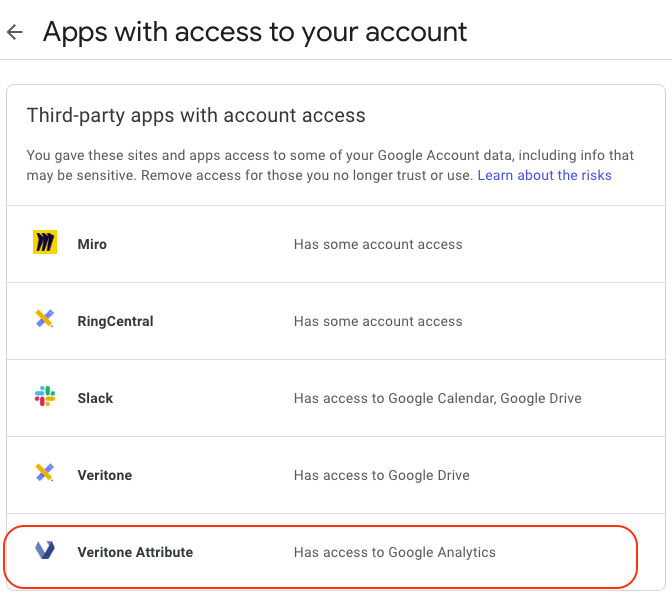Click the back arrow icon

[14, 32]
